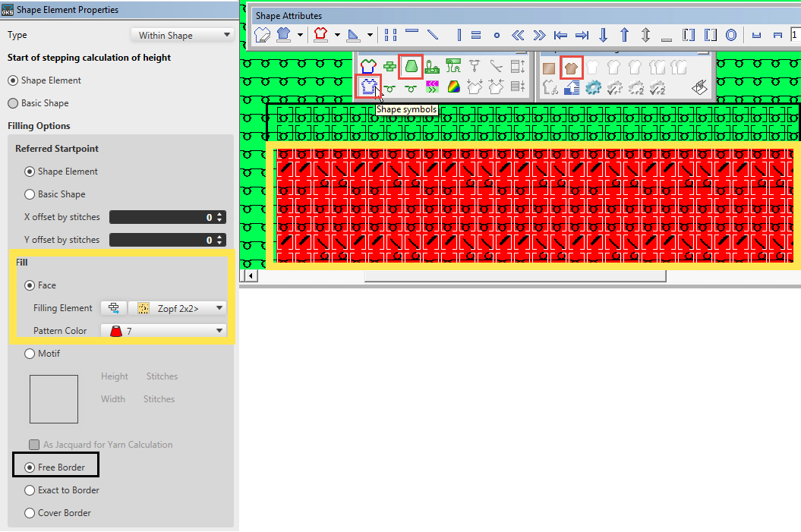Screen dimensions: 801x532
Task: Click the button left of Filling Element dropdown
Action: [x=114, y=308]
